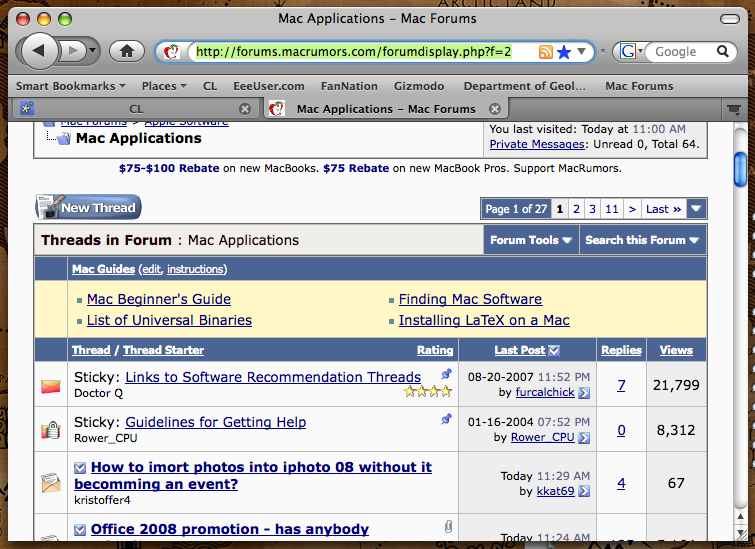The image size is (755, 549).
Task: Open the Private Messages link
Action: pyautogui.click(x=537, y=144)
